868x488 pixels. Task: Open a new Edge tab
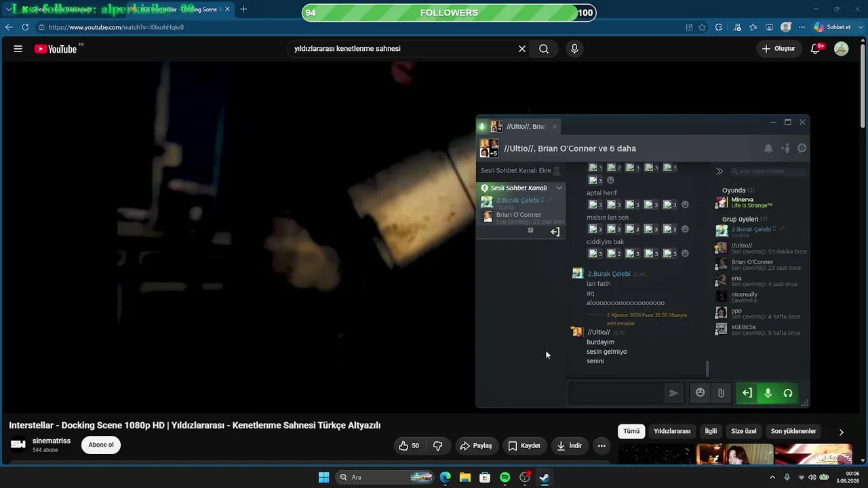243,9
